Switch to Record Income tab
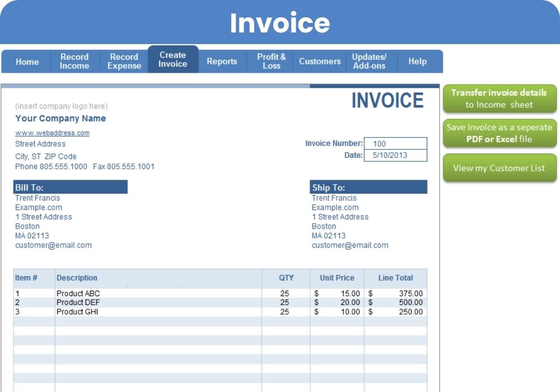This screenshot has width=560, height=392. click(74, 62)
